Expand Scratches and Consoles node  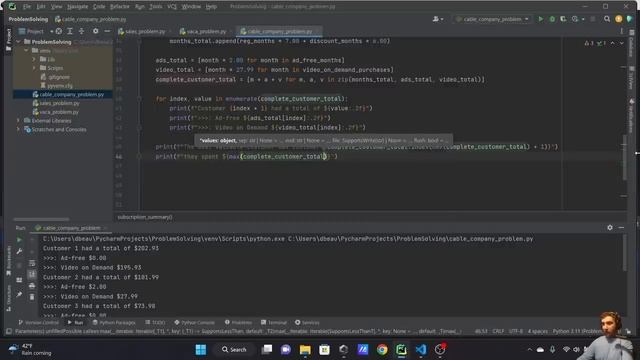18,129
